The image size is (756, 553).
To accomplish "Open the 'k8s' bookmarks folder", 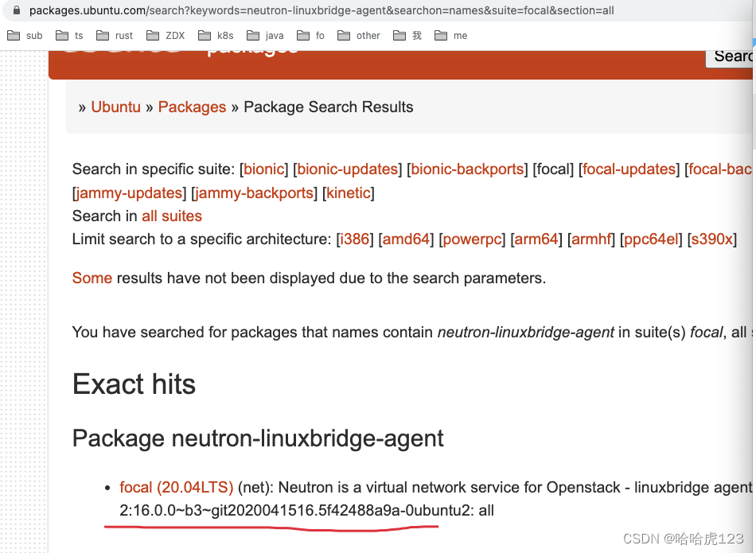I will [216, 35].
